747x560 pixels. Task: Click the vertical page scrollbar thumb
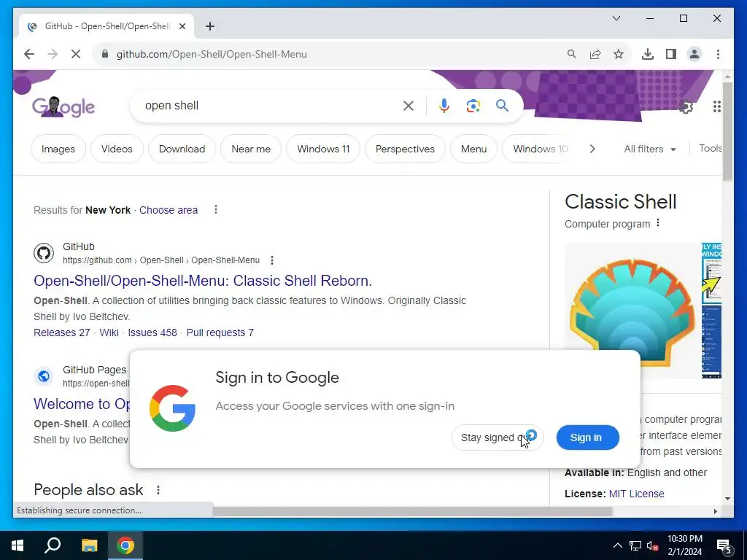[x=727, y=132]
